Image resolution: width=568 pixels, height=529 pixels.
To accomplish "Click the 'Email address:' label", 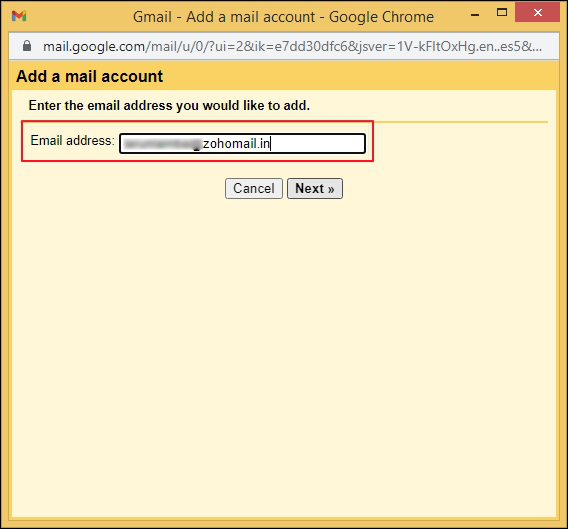I will coord(72,141).
